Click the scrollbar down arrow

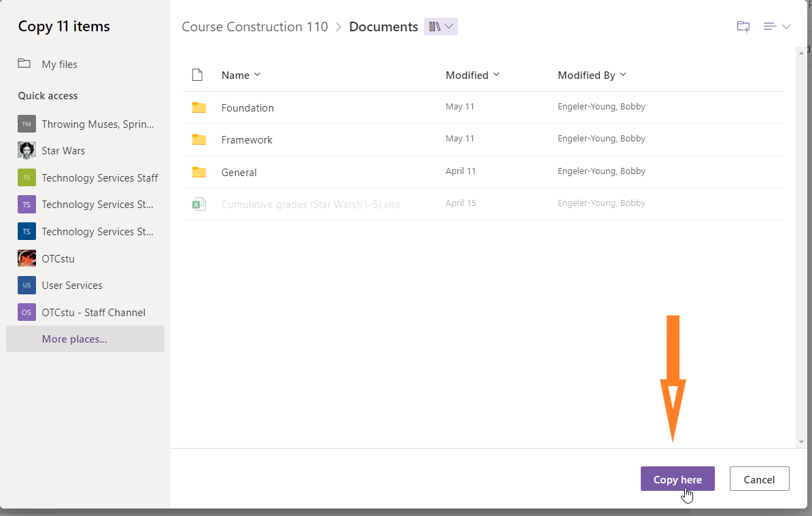[x=801, y=442]
